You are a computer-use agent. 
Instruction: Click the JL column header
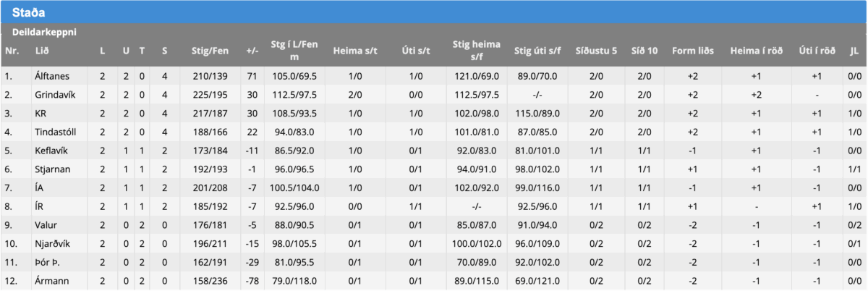[854, 51]
